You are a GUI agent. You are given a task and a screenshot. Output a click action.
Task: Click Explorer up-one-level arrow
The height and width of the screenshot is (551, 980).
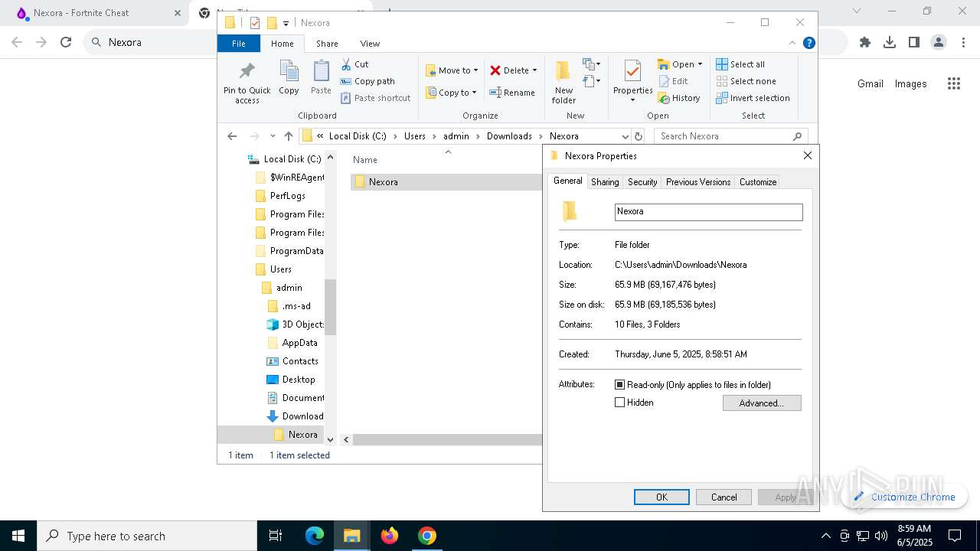coord(289,136)
